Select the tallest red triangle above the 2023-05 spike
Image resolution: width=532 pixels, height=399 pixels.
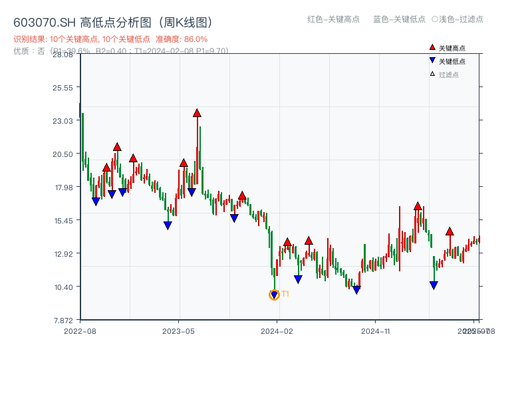(197, 113)
